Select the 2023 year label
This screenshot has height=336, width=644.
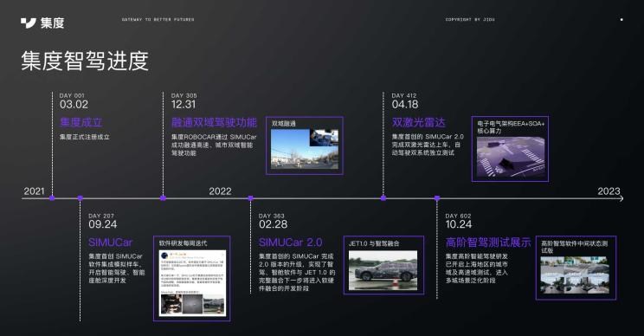tap(609, 191)
